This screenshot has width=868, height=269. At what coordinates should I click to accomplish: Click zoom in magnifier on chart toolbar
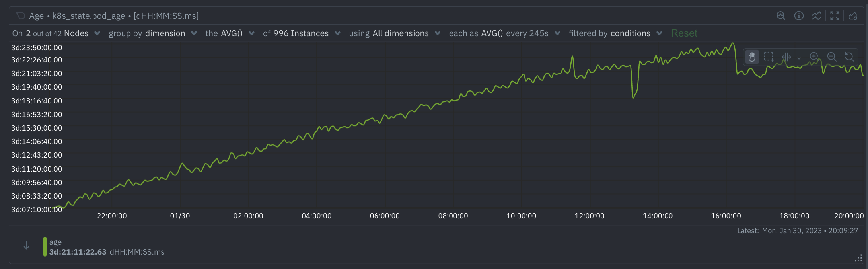click(x=814, y=57)
